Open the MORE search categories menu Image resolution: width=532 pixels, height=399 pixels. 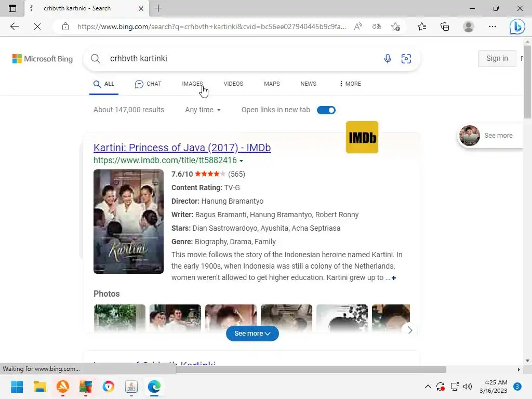coord(350,84)
